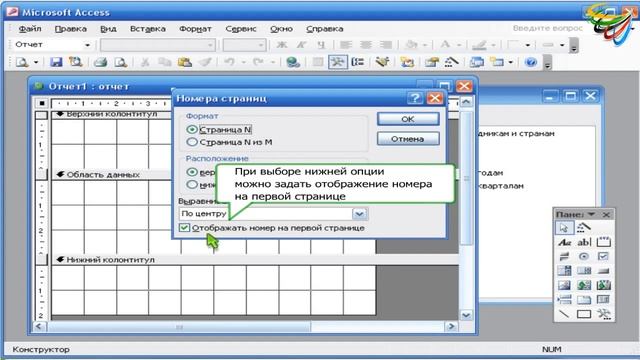Viewport: 640px width, 360px height.
Task: Open the Сервис menu
Action: [241, 29]
